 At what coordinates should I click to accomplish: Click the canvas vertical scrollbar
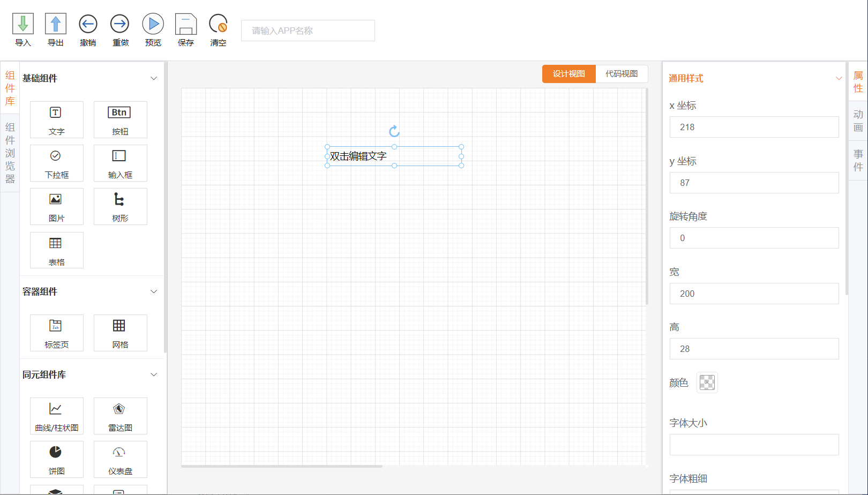pyautogui.click(x=647, y=197)
